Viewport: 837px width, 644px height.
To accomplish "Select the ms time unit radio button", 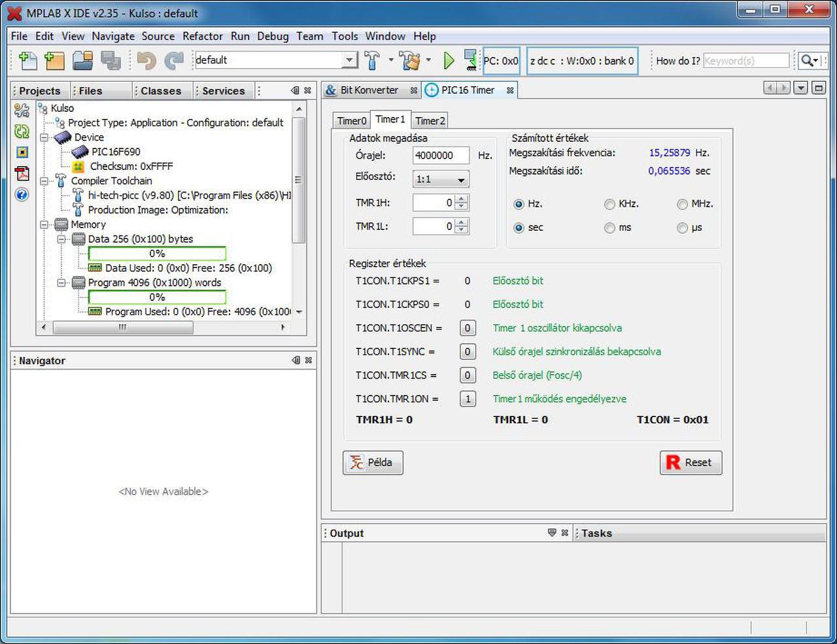I will point(609,228).
